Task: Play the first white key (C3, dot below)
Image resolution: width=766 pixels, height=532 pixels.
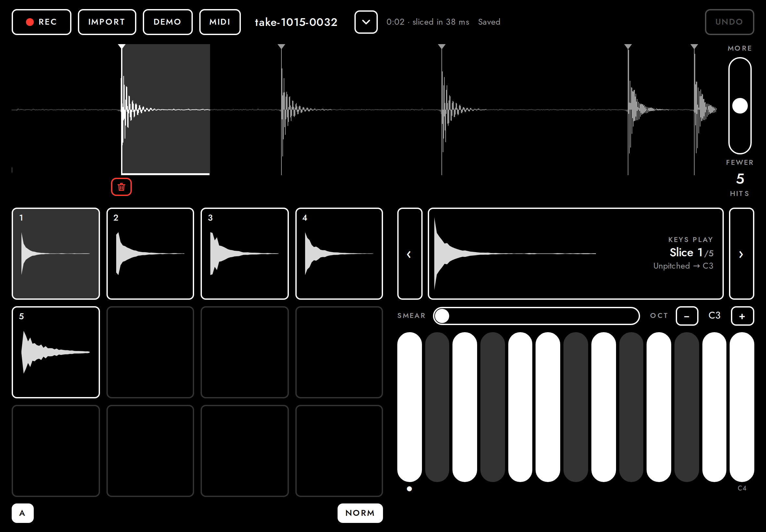Action: (x=410, y=407)
